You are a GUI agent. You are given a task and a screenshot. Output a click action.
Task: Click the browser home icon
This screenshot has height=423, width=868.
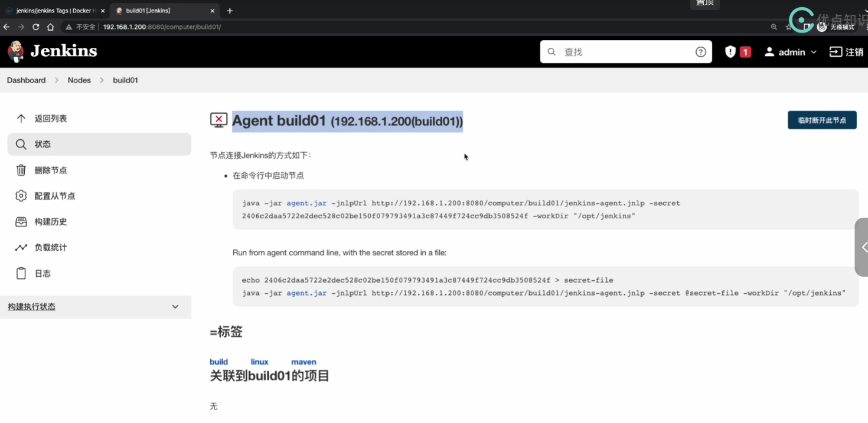coord(51,27)
